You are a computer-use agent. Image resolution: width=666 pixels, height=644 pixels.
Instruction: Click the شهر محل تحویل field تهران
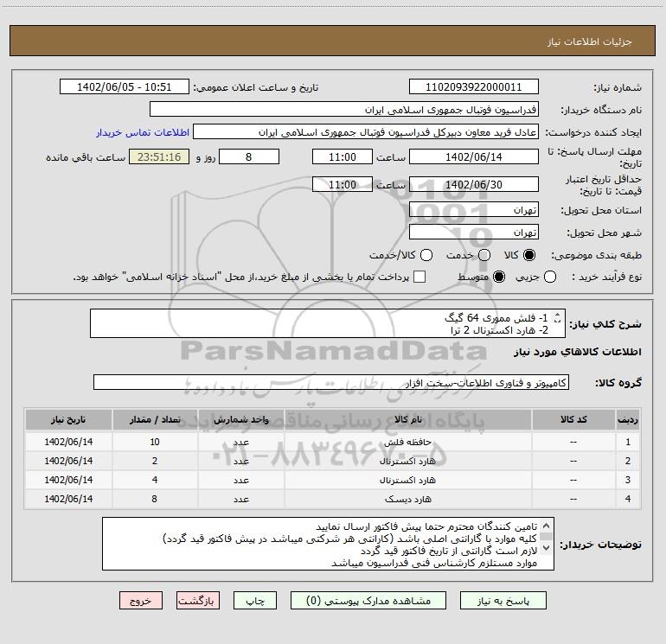point(474,233)
